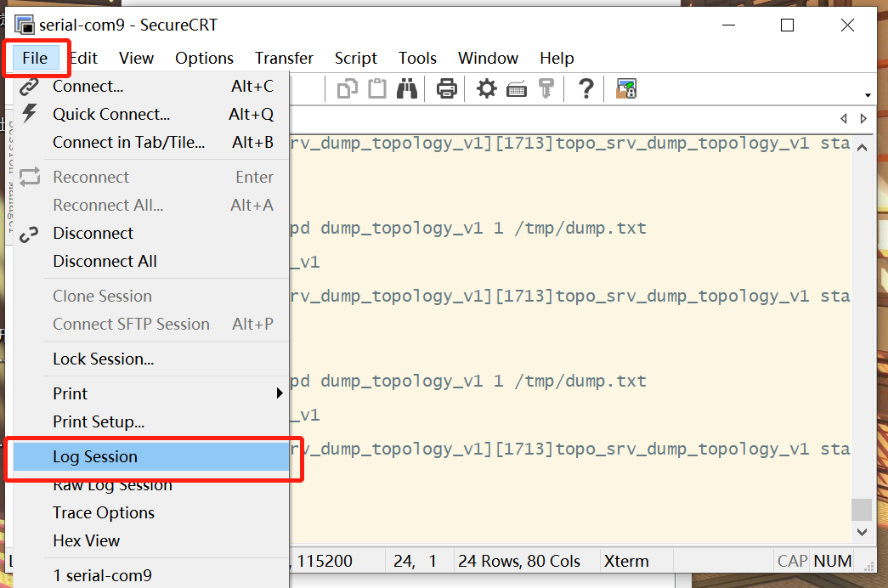Open the Options menu
The width and height of the screenshot is (888, 588).
point(204,58)
